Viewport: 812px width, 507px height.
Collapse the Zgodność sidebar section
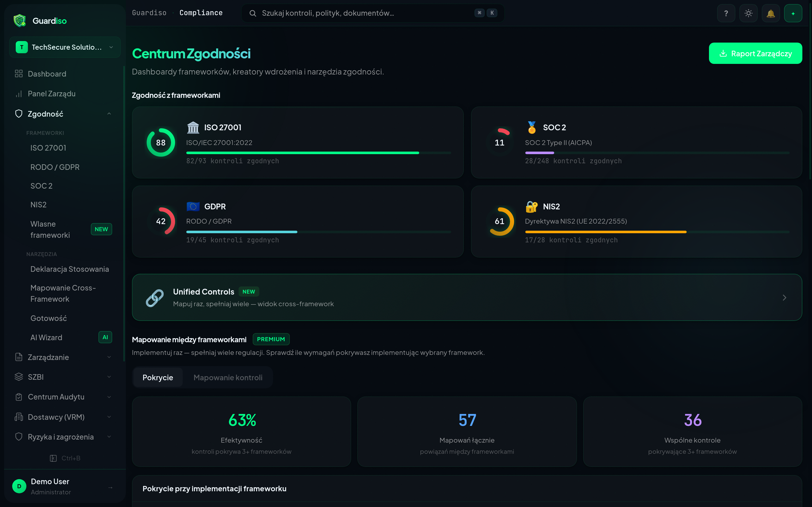[x=109, y=114]
